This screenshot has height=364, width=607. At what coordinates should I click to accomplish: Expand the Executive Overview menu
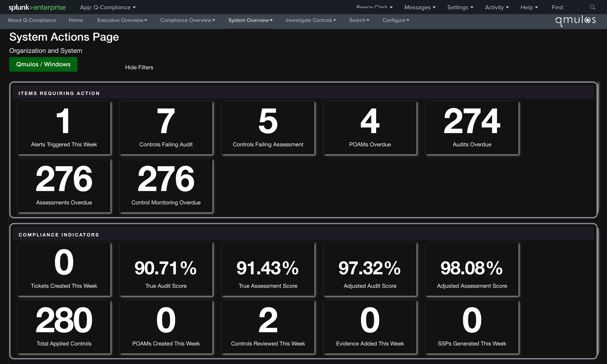[x=122, y=20]
